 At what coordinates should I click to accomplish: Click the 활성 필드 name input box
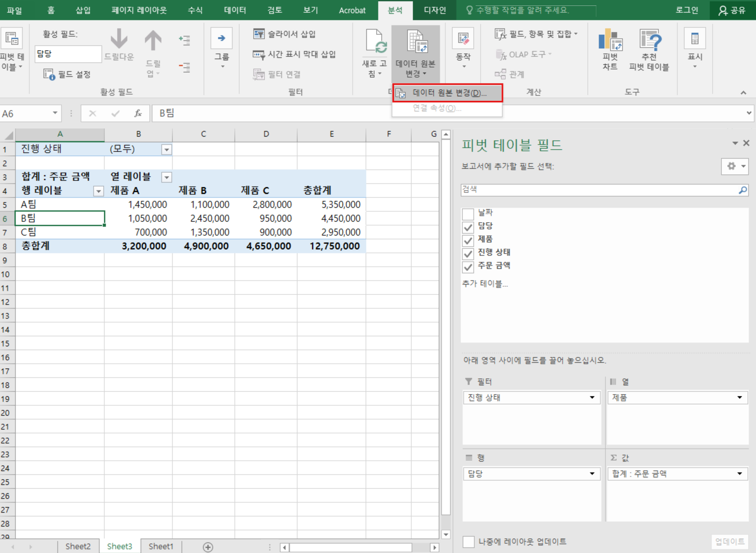pos(68,54)
